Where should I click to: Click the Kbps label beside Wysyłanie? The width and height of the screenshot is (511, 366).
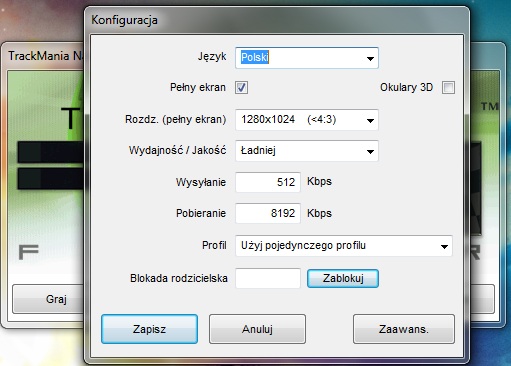coord(319,182)
